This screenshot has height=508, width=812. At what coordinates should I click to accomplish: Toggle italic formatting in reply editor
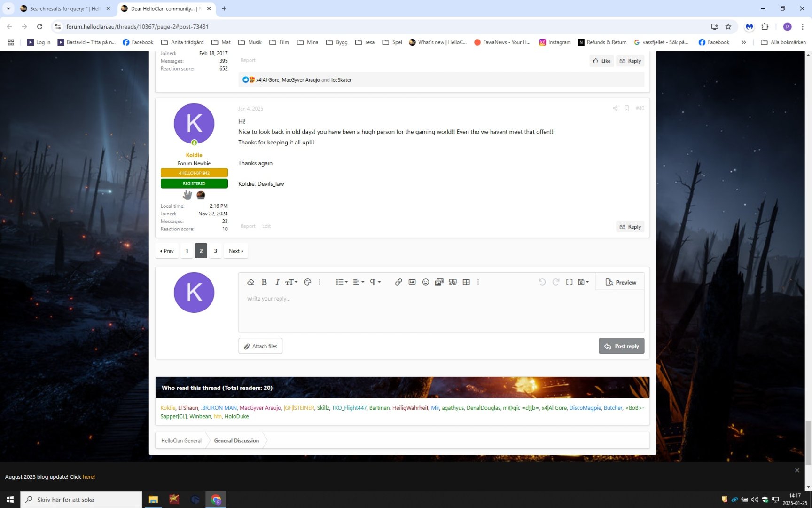pyautogui.click(x=277, y=282)
